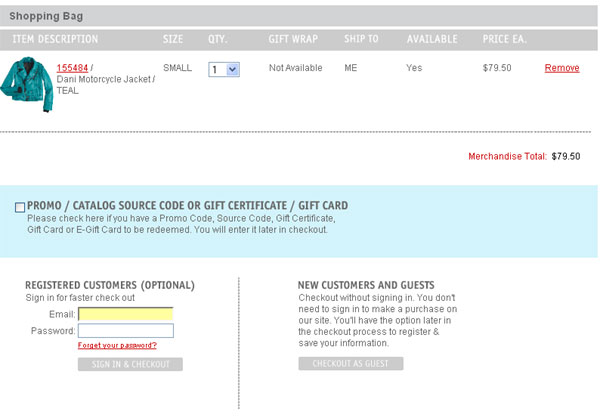The width and height of the screenshot is (600, 420).
Task: Expand the quantity dropdown
Action: [x=224, y=69]
